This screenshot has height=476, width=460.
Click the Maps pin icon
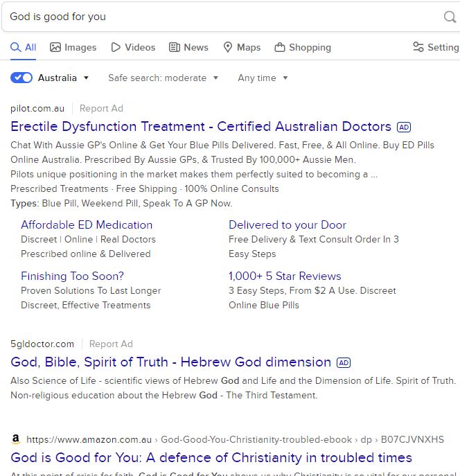click(x=227, y=47)
